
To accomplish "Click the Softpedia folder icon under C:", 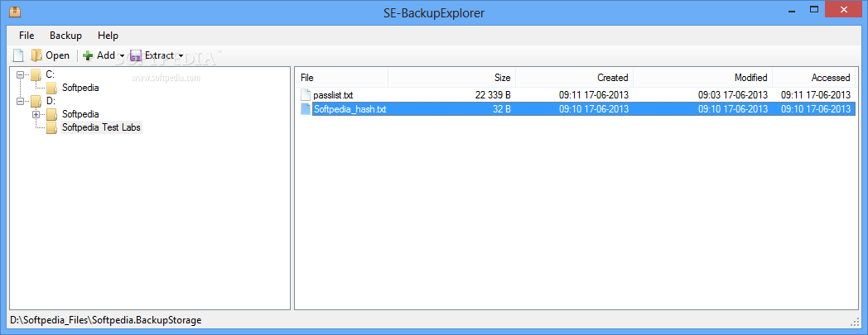I will (52, 88).
